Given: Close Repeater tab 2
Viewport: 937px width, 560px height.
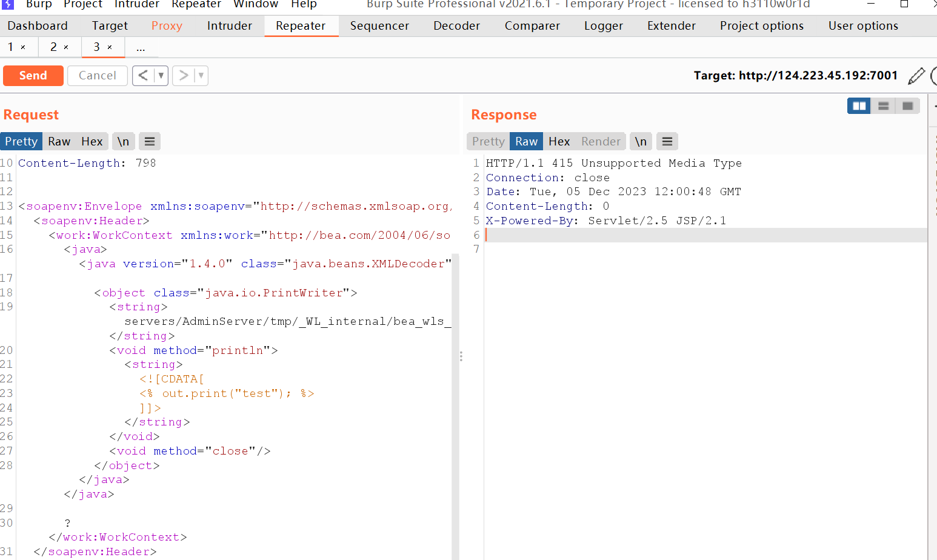Looking at the screenshot, I should click(x=66, y=47).
